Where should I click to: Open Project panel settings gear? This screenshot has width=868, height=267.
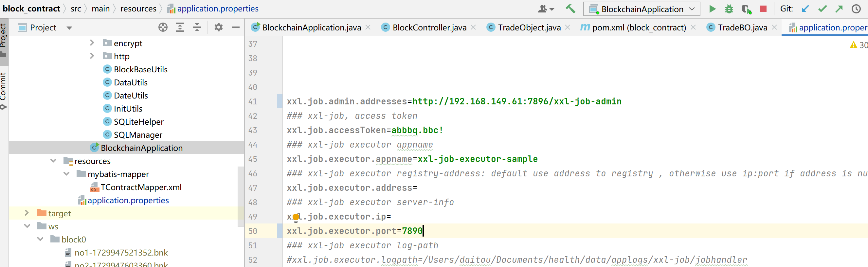218,27
